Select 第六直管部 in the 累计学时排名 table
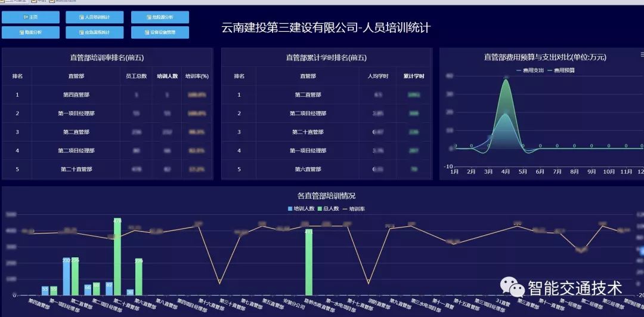The image size is (644, 317). click(x=327, y=169)
